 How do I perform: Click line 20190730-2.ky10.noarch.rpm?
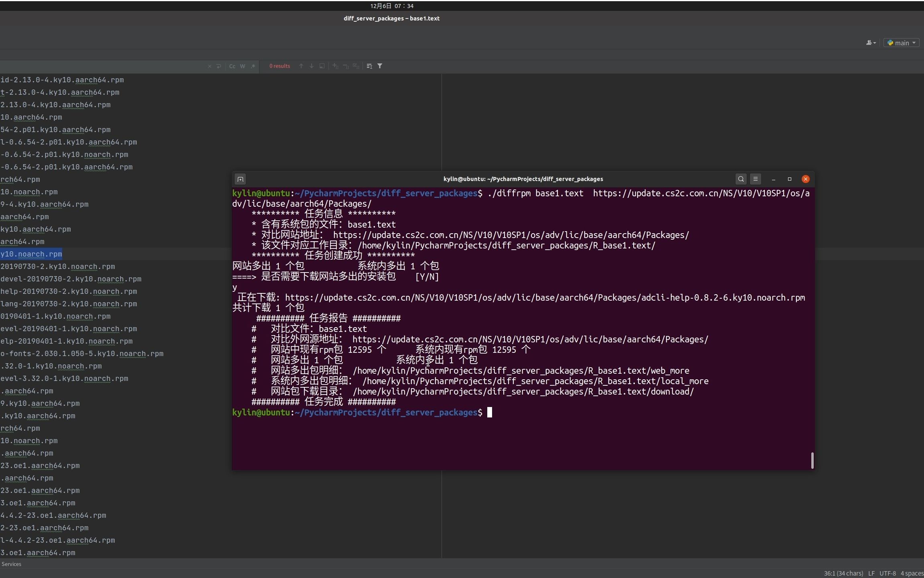coord(57,267)
